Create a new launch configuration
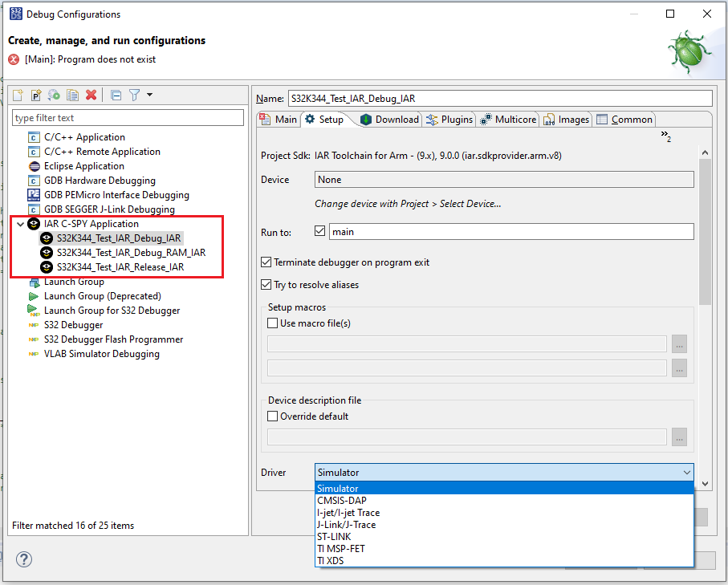 pos(18,95)
